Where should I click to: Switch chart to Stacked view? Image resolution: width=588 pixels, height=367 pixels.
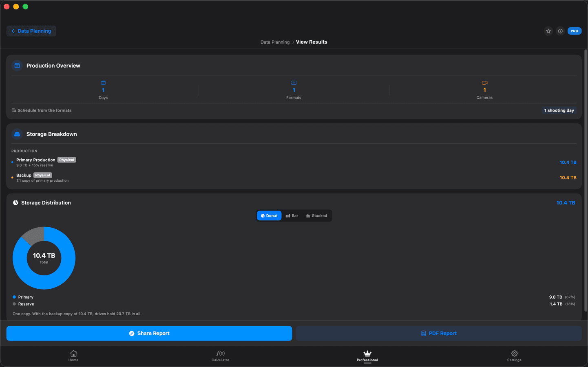click(317, 216)
